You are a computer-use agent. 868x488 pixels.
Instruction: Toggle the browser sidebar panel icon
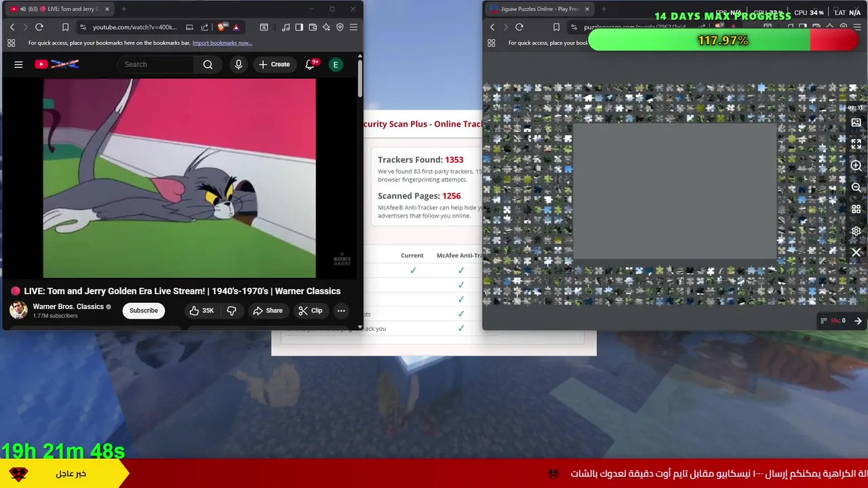pos(299,27)
